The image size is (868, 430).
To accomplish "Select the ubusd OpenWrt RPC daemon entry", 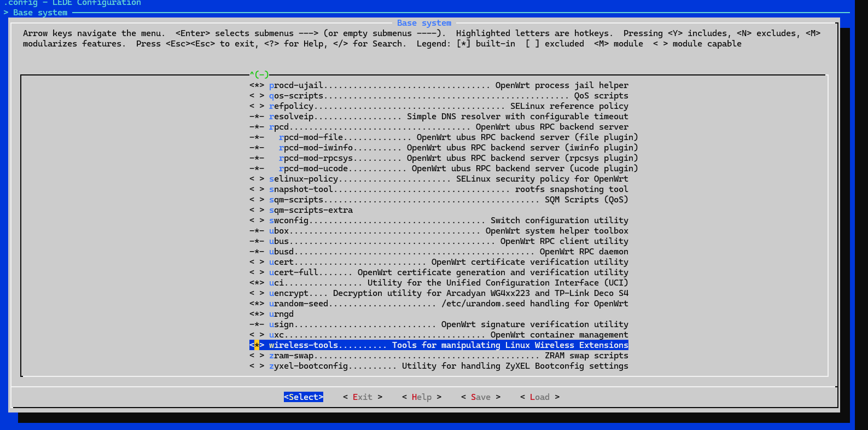I will point(439,252).
